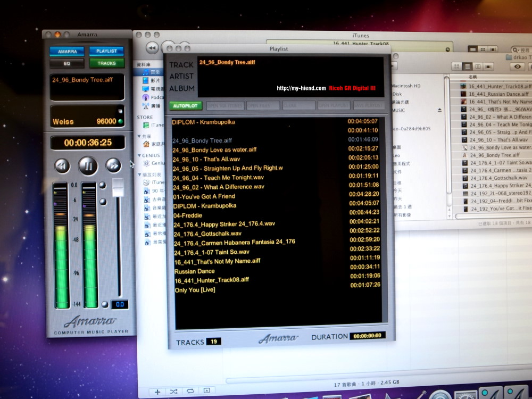
Task: Click the small square indicator above 96000
Action: (x=120, y=111)
